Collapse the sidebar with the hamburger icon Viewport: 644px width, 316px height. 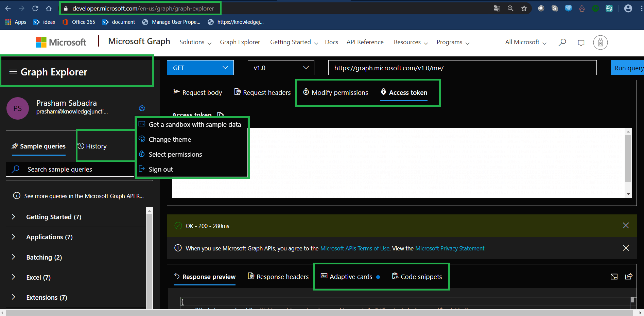point(13,72)
